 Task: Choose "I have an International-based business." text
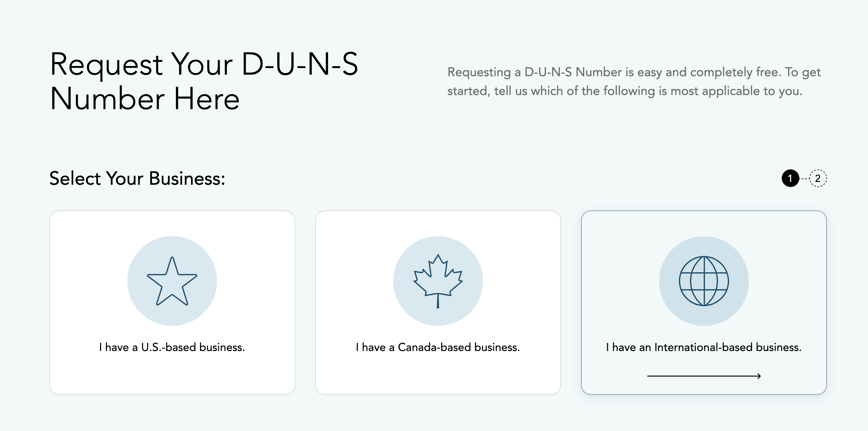[704, 347]
